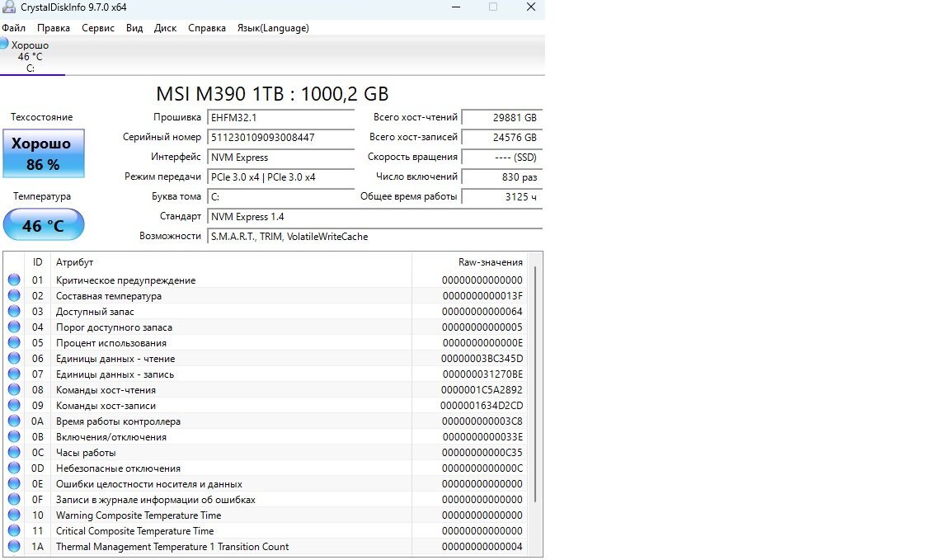Screen dimensions: 950x560
Task: Click the ID column header
Action: coord(38,262)
